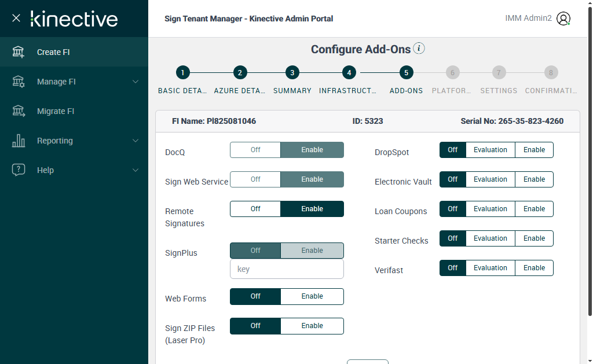
Task: Focus the SignPlus key input field
Action: (287, 269)
